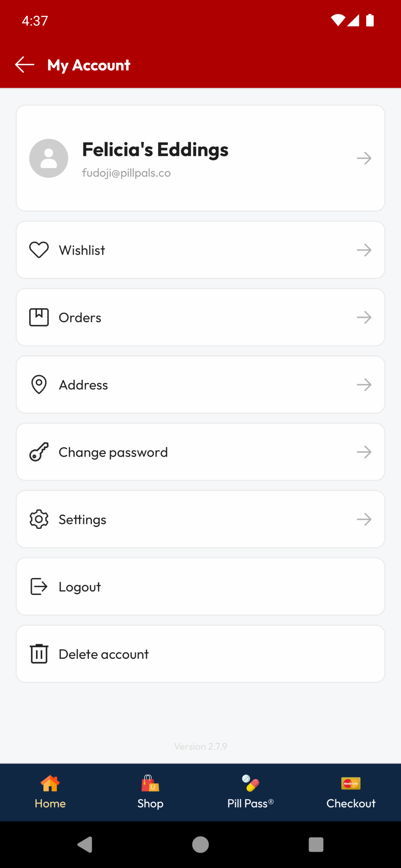Screen dimensions: 401x868
Task: Tap the heart icon beside Wishlist
Action: point(39,250)
